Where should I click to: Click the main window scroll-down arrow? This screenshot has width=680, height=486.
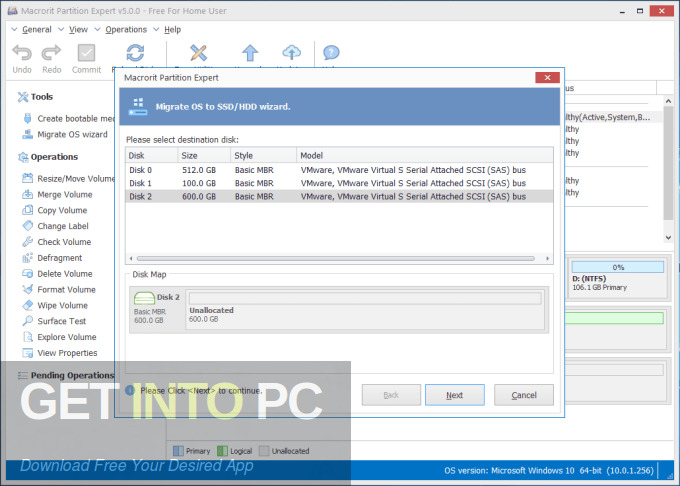(x=668, y=238)
